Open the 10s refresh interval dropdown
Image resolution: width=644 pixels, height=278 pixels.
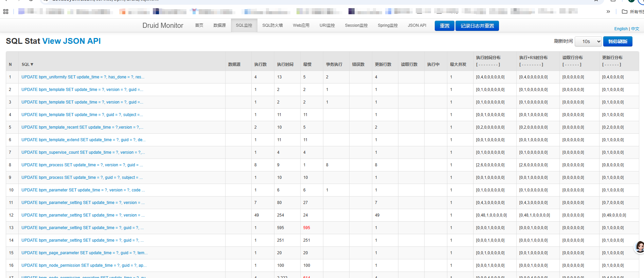pos(588,41)
